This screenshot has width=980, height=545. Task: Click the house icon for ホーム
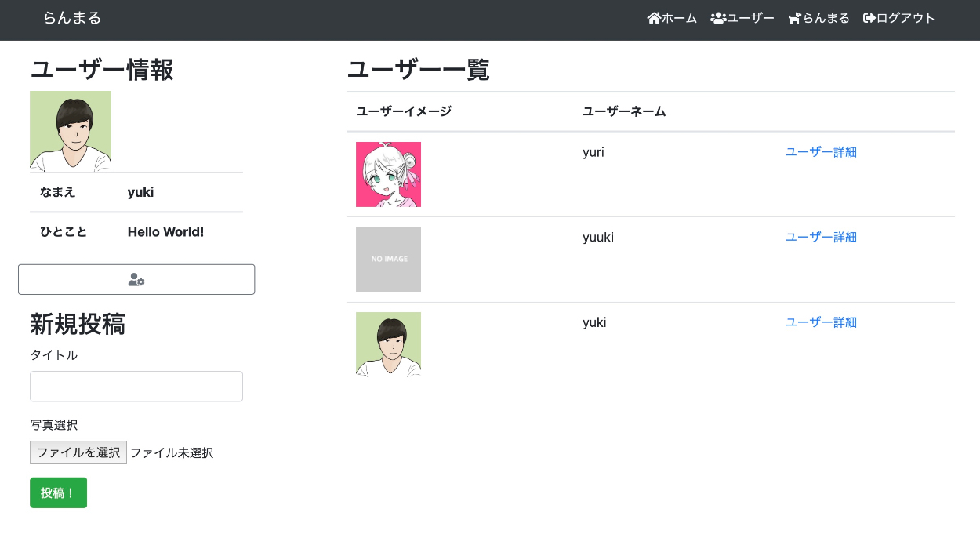point(654,18)
